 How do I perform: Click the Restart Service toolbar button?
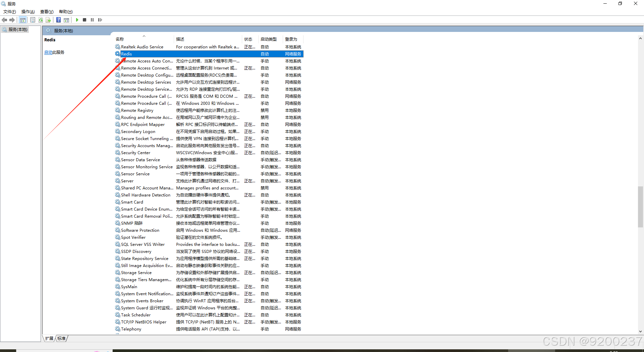coord(100,20)
